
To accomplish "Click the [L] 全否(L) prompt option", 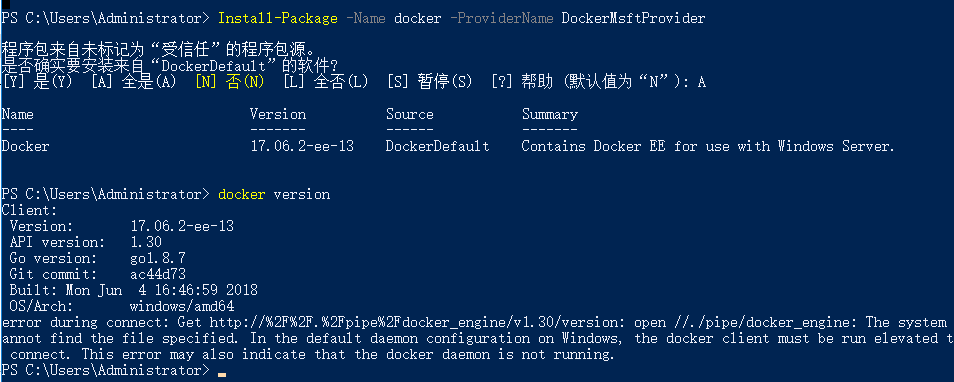I will pos(326,82).
